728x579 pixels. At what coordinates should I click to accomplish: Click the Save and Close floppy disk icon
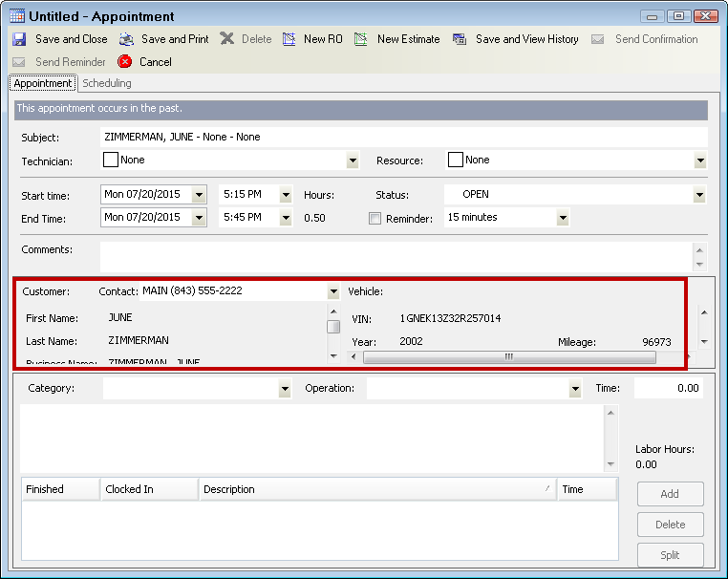point(19,39)
